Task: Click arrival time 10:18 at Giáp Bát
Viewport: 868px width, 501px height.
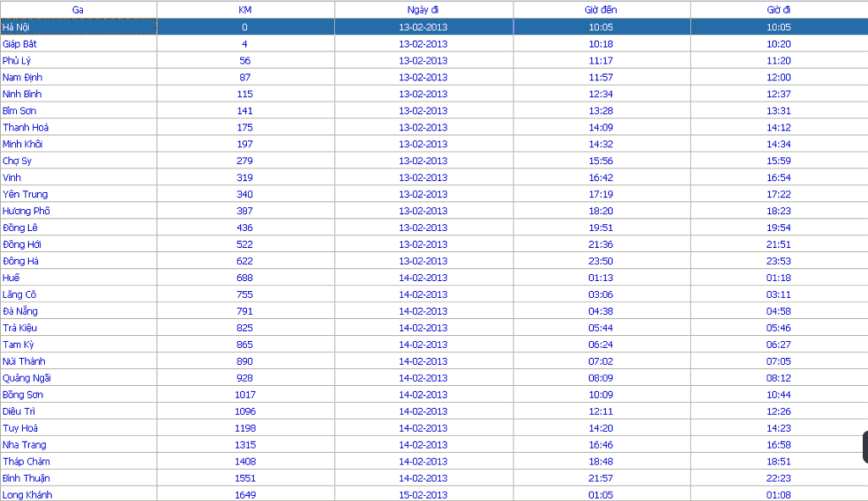Action: (601, 44)
